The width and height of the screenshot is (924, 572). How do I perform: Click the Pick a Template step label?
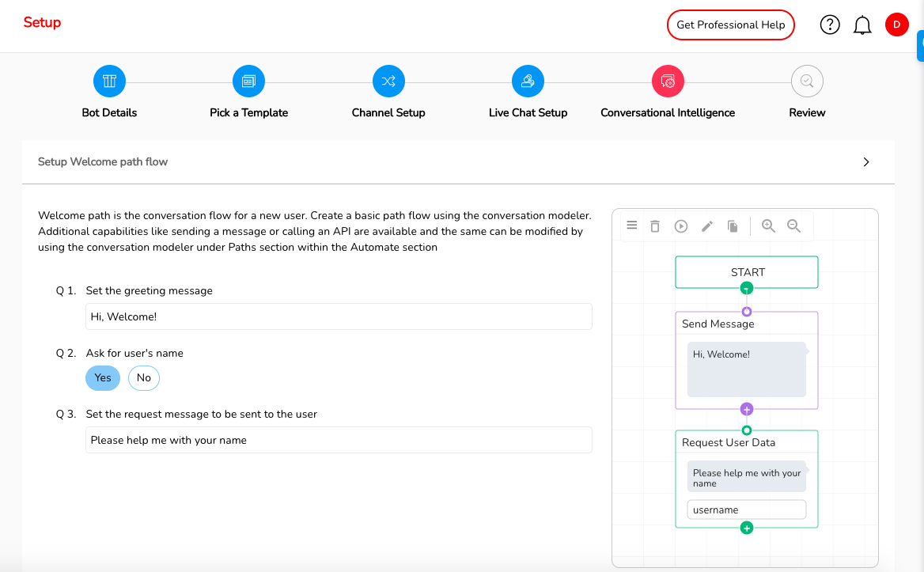pyautogui.click(x=248, y=112)
